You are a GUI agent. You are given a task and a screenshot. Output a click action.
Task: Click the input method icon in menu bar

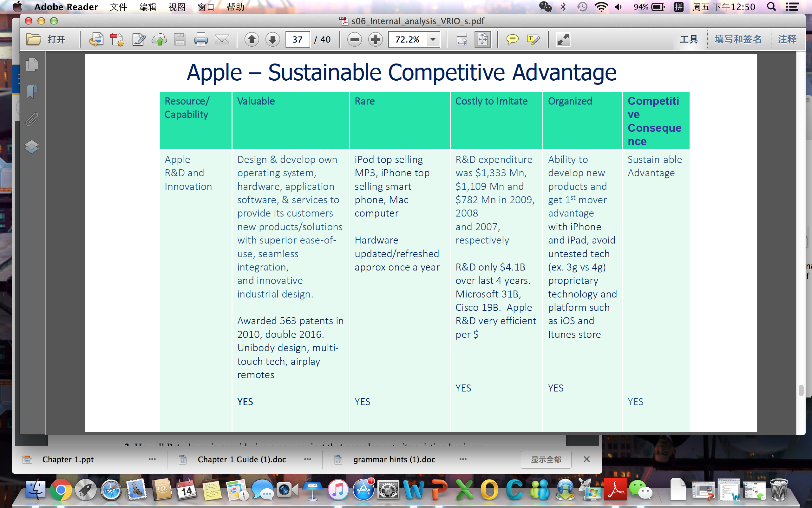[x=678, y=7]
